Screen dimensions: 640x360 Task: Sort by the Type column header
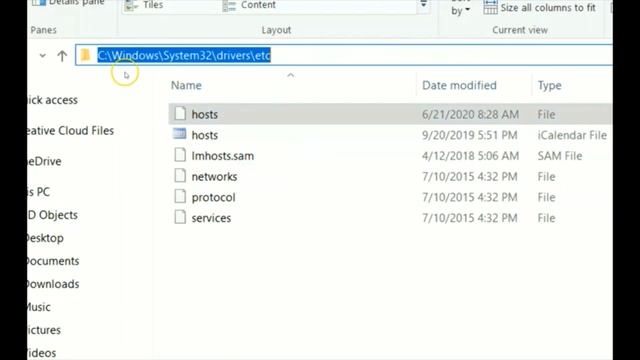[549, 85]
